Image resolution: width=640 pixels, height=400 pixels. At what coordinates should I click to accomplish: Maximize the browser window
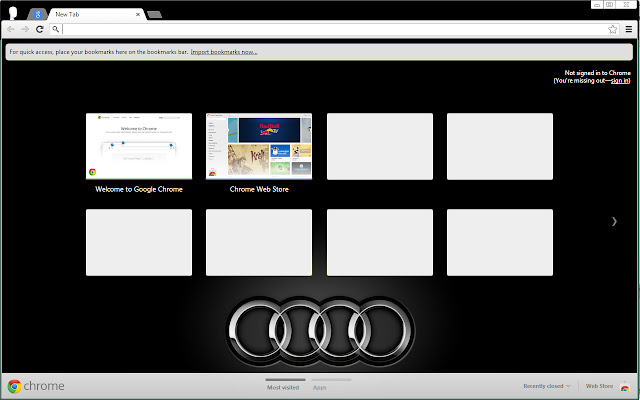pos(609,5)
